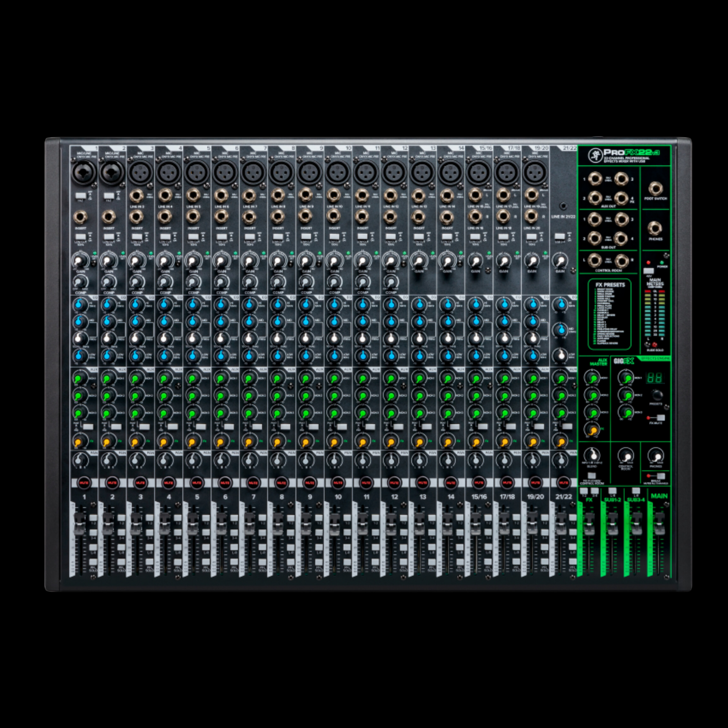Mute channel 1
The height and width of the screenshot is (728, 728).
(x=84, y=482)
